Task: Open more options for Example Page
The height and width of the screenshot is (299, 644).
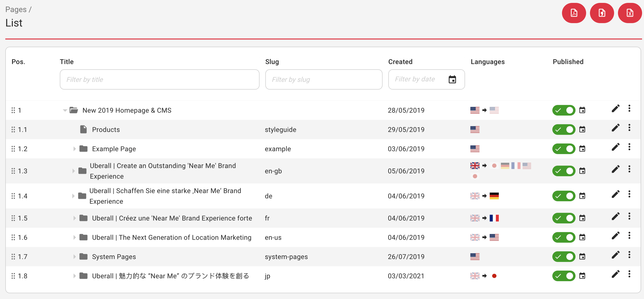Action: pyautogui.click(x=629, y=147)
